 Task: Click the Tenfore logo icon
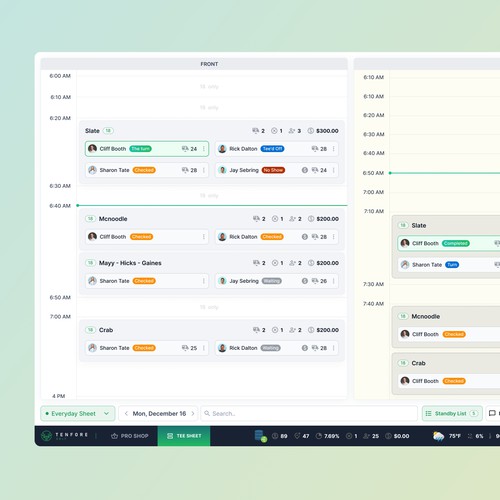[x=46, y=436]
